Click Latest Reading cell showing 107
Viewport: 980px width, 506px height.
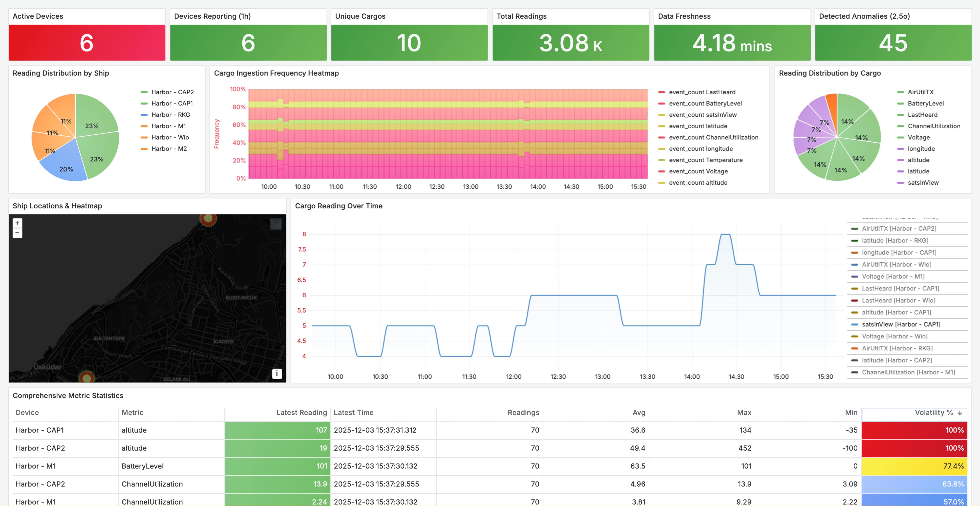pos(277,430)
